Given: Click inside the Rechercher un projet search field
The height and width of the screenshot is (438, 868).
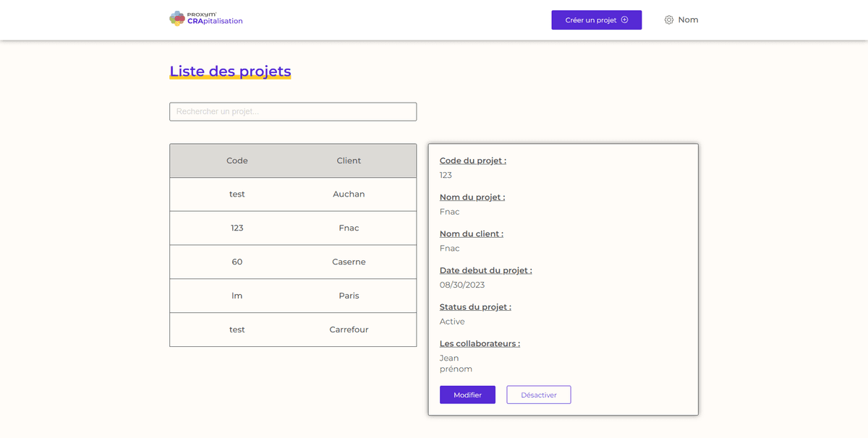Looking at the screenshot, I should coord(292,111).
